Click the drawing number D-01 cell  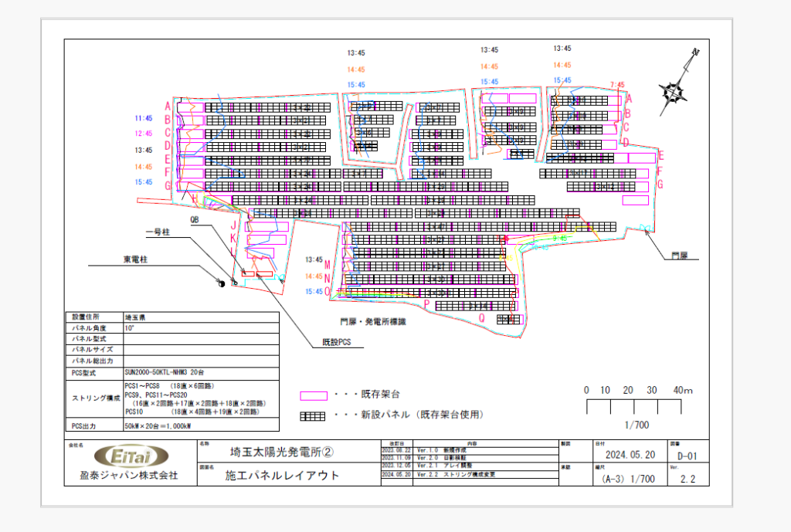click(687, 456)
